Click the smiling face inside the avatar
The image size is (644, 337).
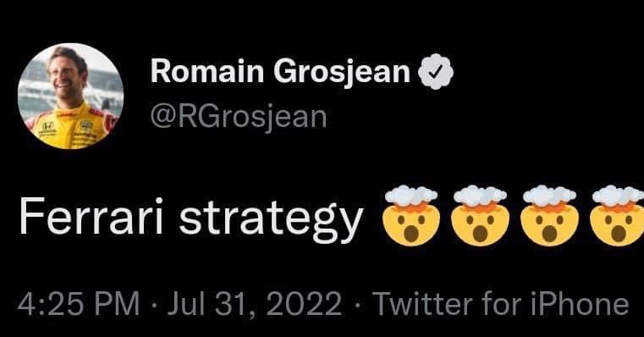[66, 78]
